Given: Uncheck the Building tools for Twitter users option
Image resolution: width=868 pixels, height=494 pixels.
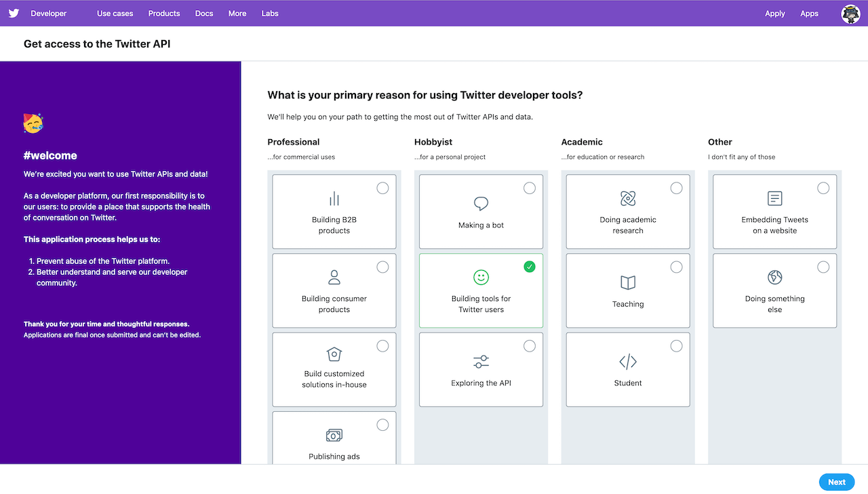Looking at the screenshot, I should (530, 267).
